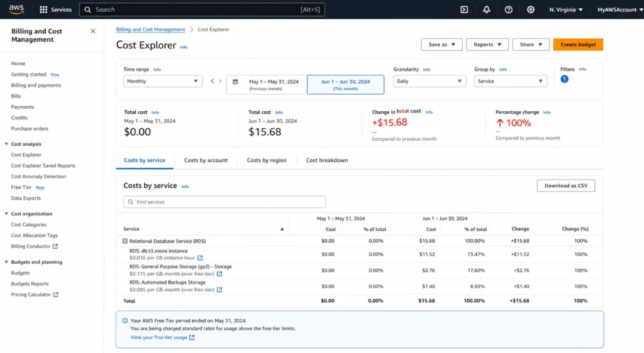
Task: Open external link for Automated Backups Storage pricing
Action: coord(219,290)
